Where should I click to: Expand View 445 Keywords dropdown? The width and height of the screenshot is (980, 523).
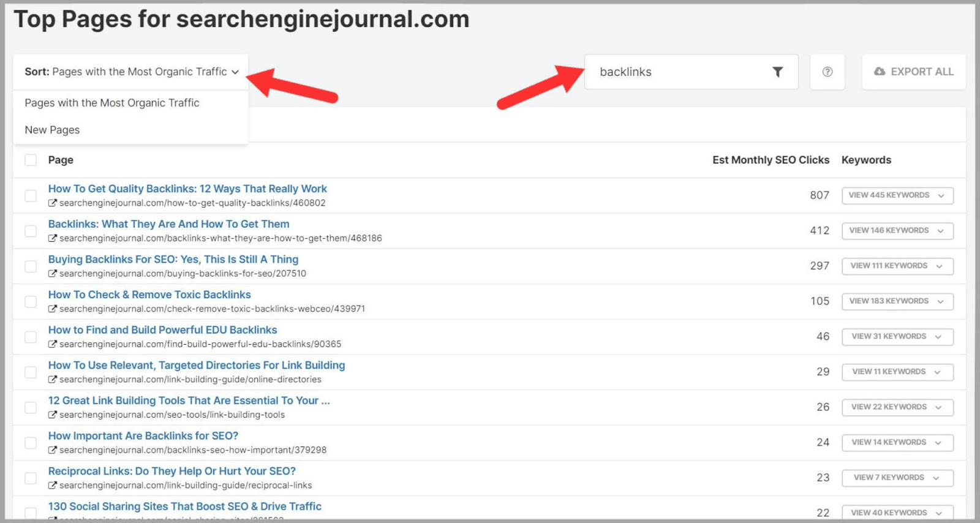pyautogui.click(x=897, y=195)
